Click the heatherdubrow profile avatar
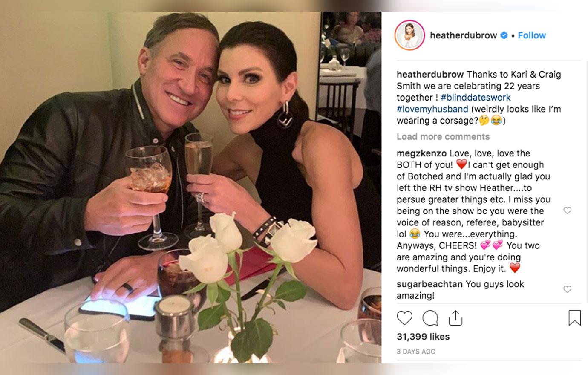The height and width of the screenshot is (375, 588). click(x=410, y=35)
